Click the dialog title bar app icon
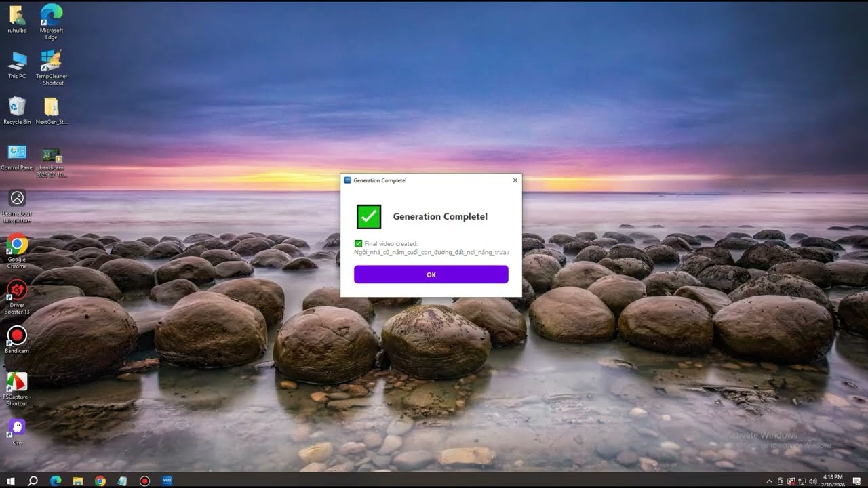This screenshot has height=488, width=868. point(348,180)
